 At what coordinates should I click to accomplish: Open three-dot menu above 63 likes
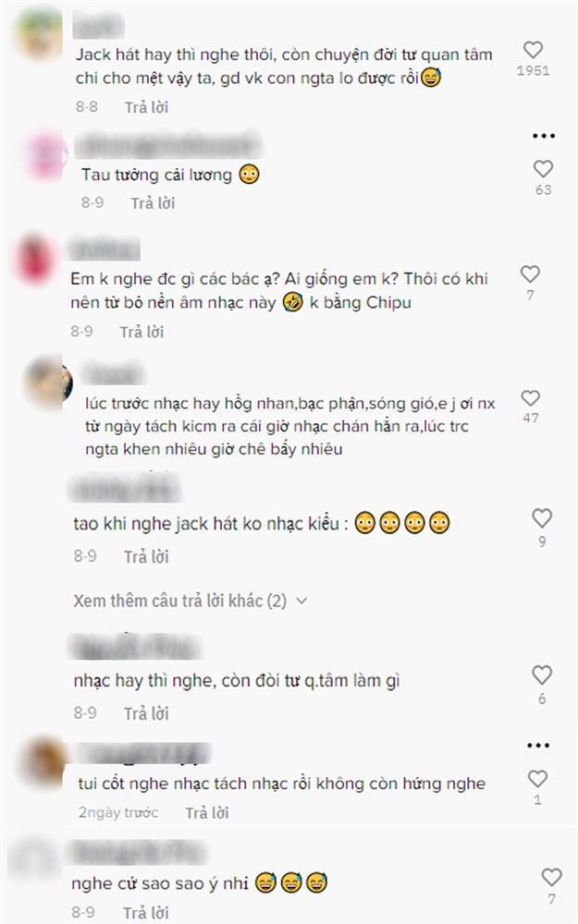[543, 136]
